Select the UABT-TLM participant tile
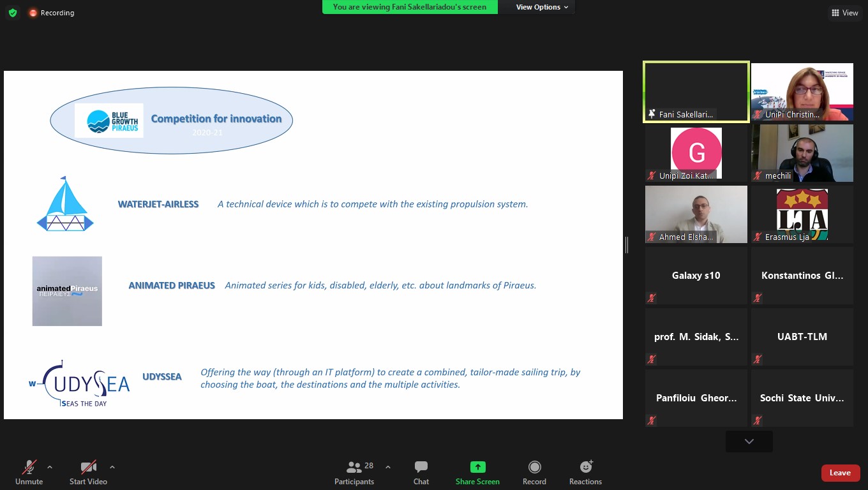868x490 pixels. pyautogui.click(x=802, y=337)
